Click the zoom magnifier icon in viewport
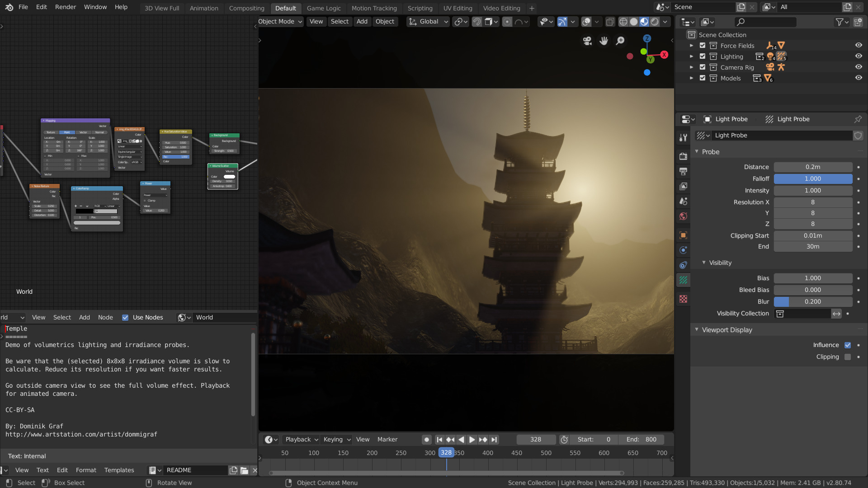Image resolution: width=868 pixels, height=488 pixels. click(x=620, y=41)
